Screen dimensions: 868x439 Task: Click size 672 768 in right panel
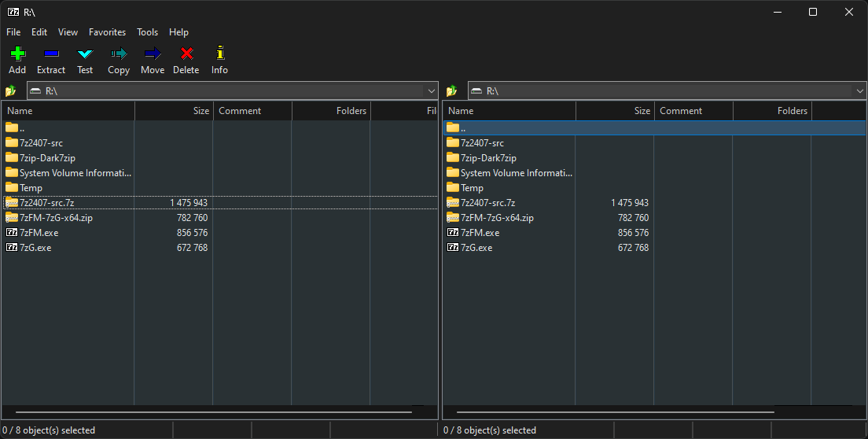633,248
